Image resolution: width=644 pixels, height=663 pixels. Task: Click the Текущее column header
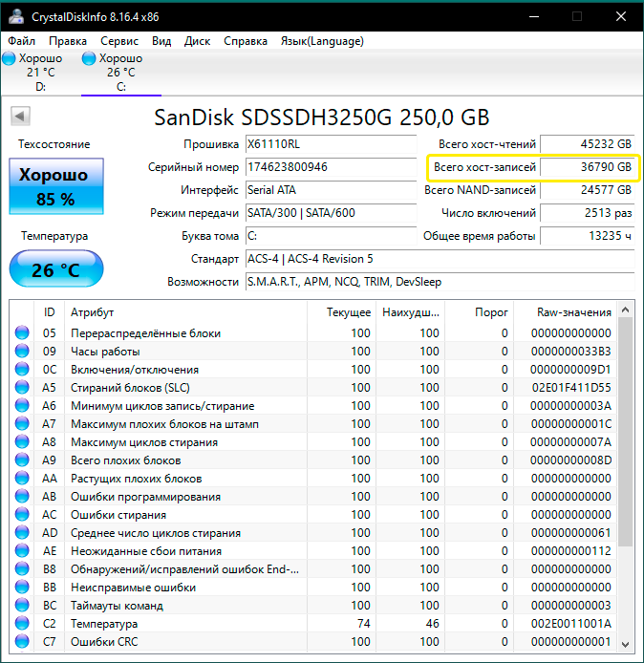click(342, 312)
